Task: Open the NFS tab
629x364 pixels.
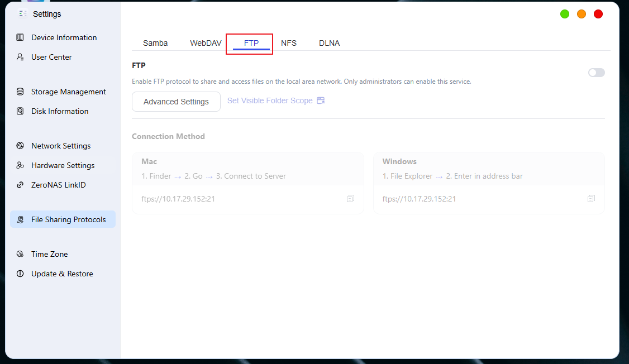Action: (289, 43)
